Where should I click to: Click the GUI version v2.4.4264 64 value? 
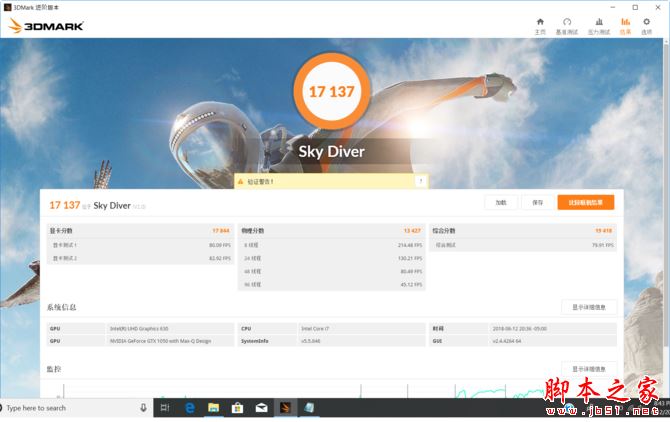(x=507, y=341)
